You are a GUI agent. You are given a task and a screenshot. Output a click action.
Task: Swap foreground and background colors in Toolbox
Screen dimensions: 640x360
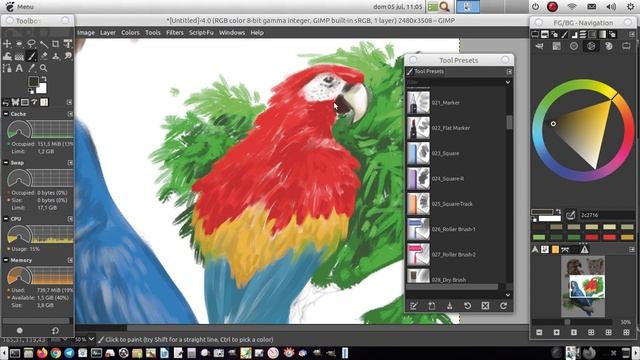tap(44, 79)
